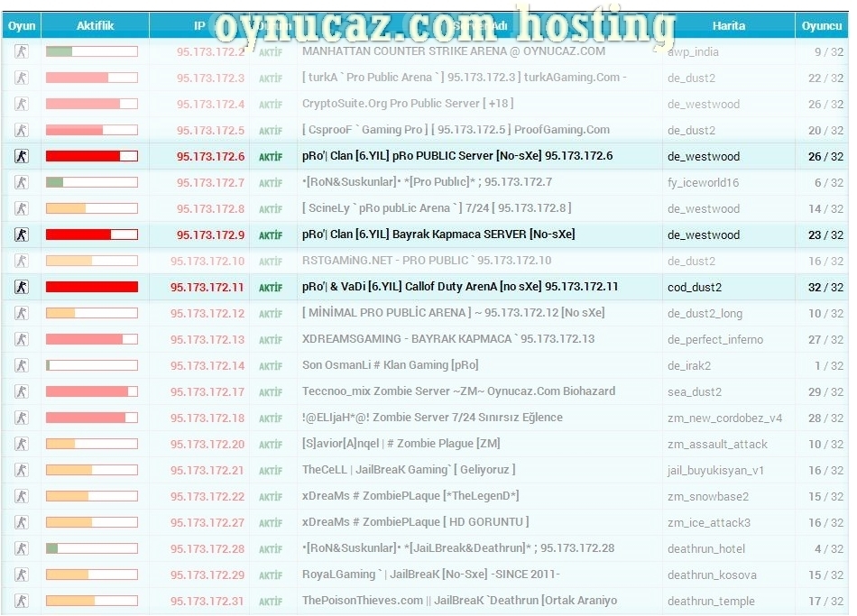Click the map name awp_india
Screen dimensions: 857x616
(x=693, y=52)
